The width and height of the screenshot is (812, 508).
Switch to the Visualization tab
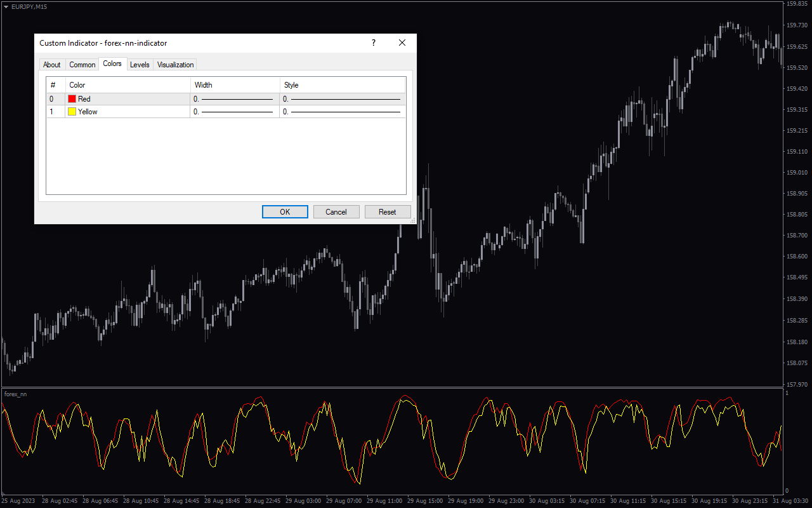point(175,65)
